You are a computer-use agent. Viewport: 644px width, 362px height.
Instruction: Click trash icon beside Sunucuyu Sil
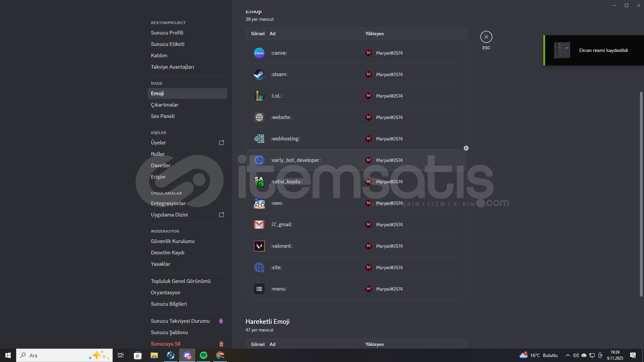click(x=221, y=344)
